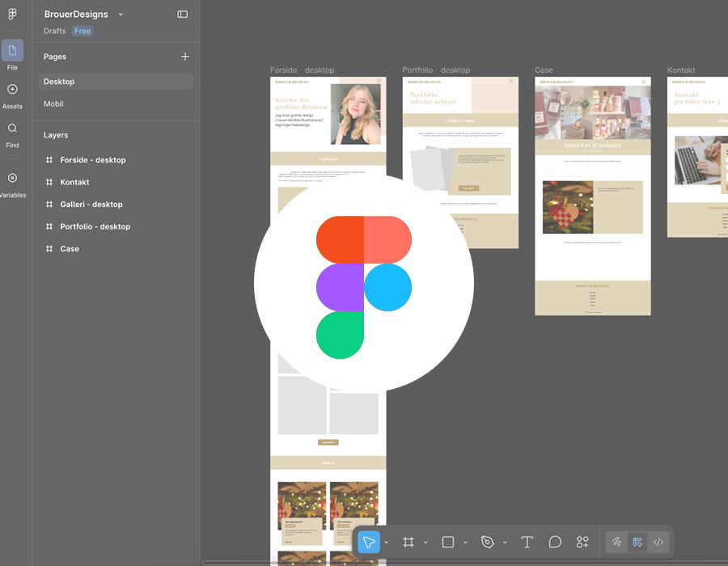Image resolution: width=728 pixels, height=566 pixels.
Task: Click the Portfolio - desktop frame title on canvas
Action: (x=436, y=70)
